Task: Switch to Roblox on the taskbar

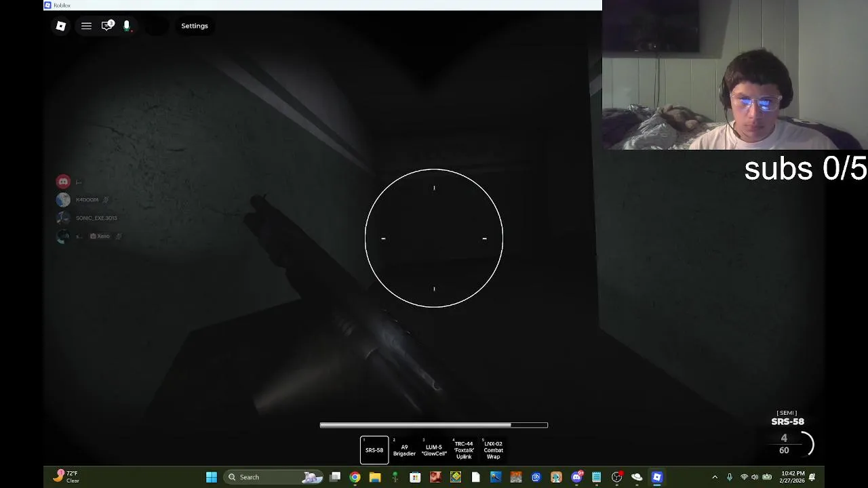Action: pyautogui.click(x=657, y=477)
